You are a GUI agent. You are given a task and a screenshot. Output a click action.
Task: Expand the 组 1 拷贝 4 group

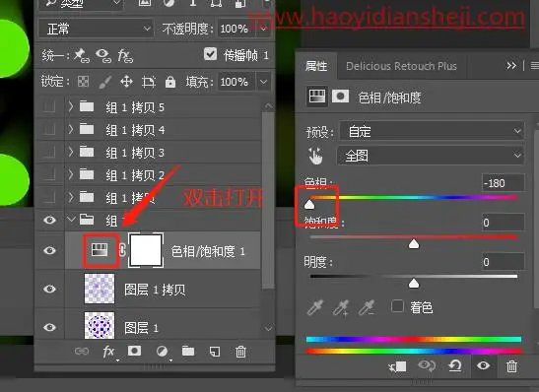(x=71, y=129)
